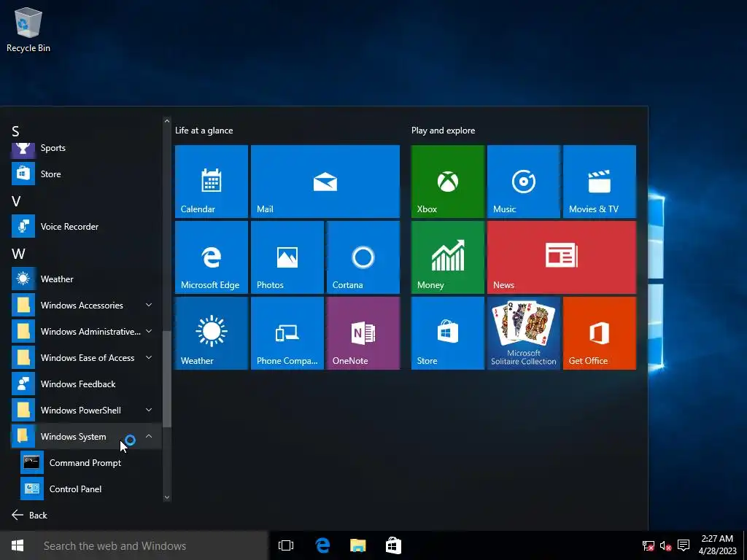This screenshot has width=747, height=560.
Task: Open the Store tile
Action: 448,332
